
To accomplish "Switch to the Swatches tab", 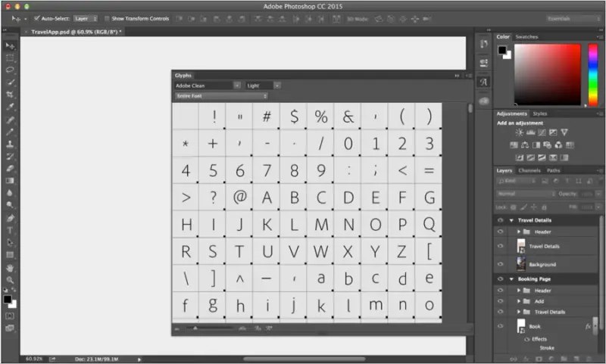I will pos(526,36).
